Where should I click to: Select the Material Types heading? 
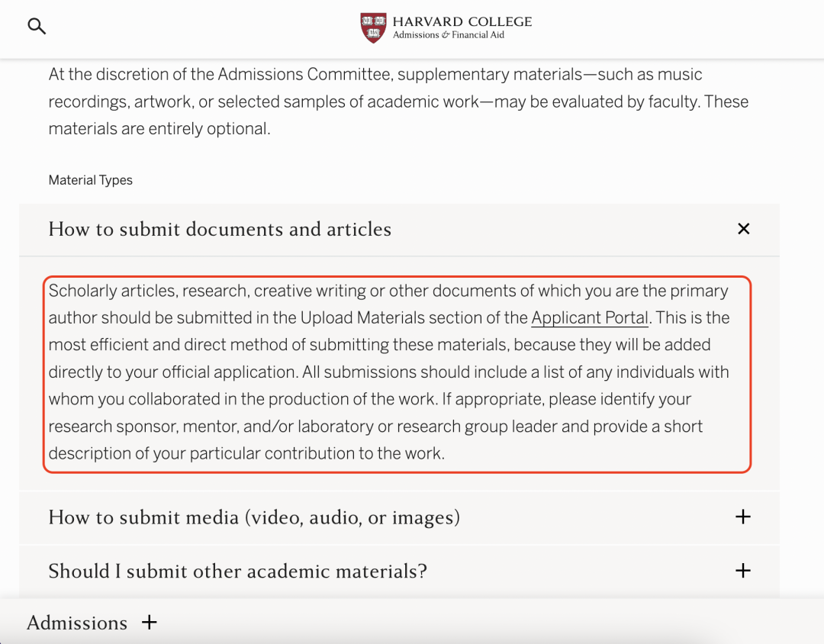coord(90,180)
